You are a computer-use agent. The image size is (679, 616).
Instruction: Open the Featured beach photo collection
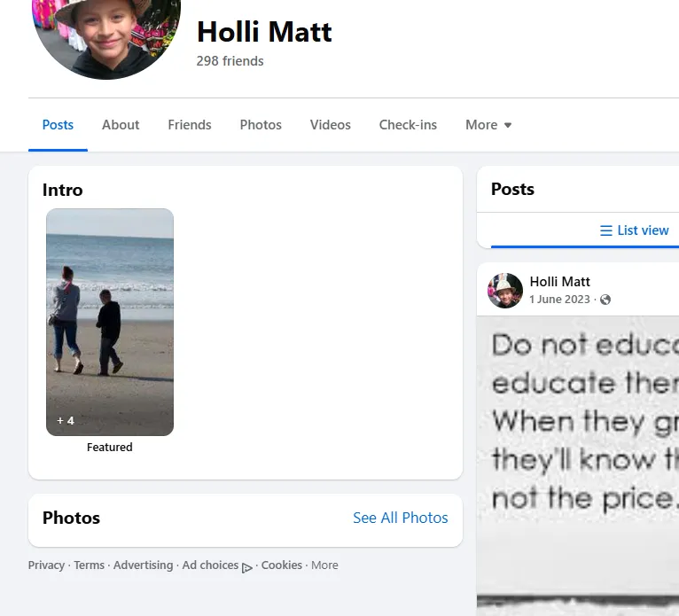tap(110, 322)
